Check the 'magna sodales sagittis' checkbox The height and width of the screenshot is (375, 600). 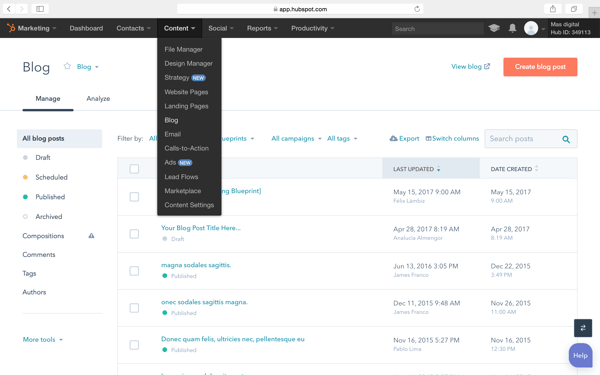click(134, 271)
